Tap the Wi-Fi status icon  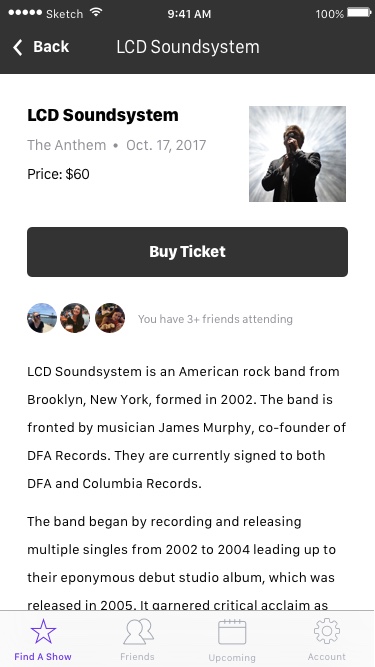pos(96,12)
